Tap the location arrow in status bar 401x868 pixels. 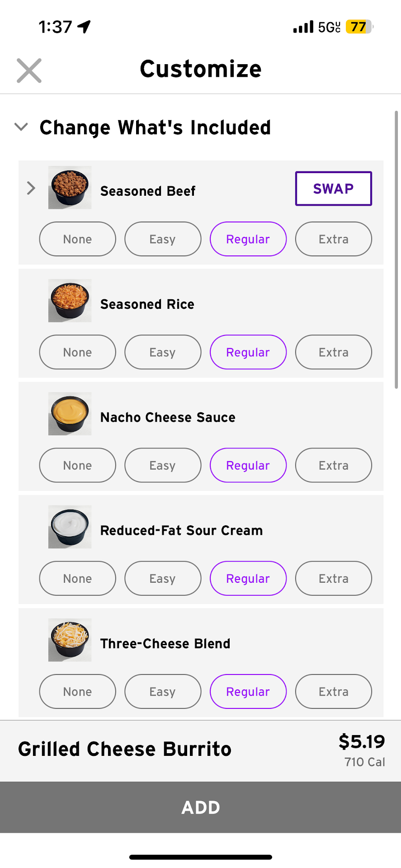pyautogui.click(x=84, y=27)
